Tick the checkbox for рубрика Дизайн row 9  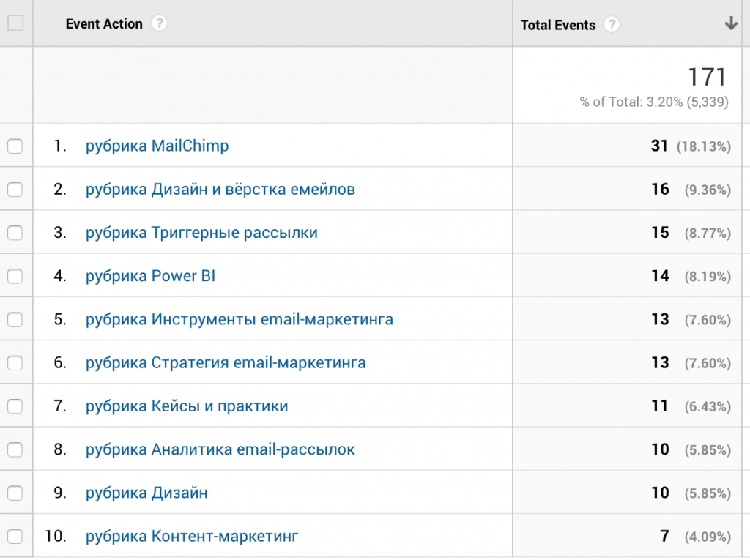(15, 493)
